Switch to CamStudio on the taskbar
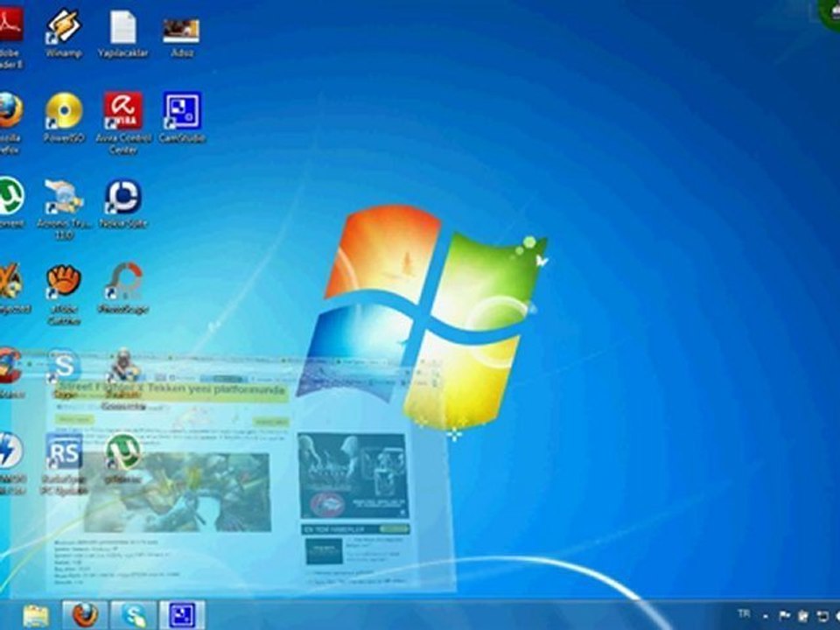Image resolution: width=840 pixels, height=630 pixels. point(182,615)
